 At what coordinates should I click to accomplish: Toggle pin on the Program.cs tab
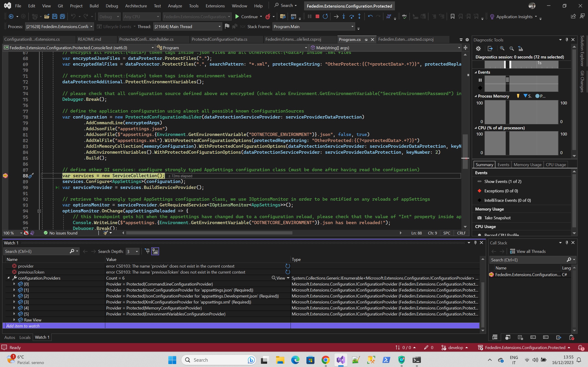[x=366, y=39]
